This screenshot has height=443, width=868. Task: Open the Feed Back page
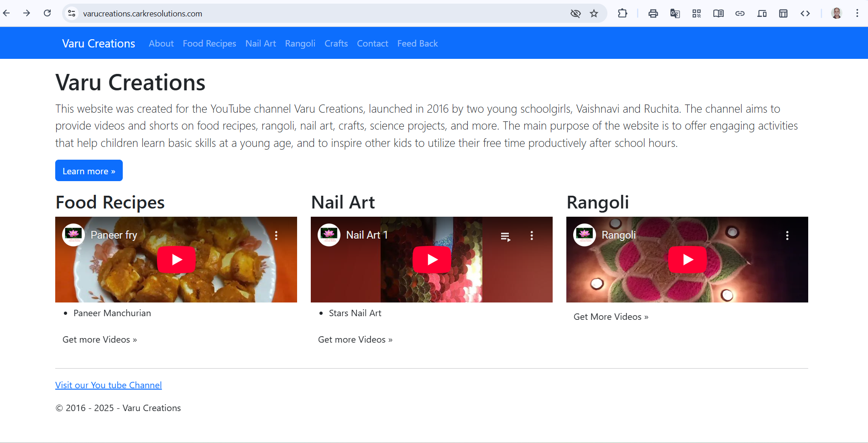417,43
